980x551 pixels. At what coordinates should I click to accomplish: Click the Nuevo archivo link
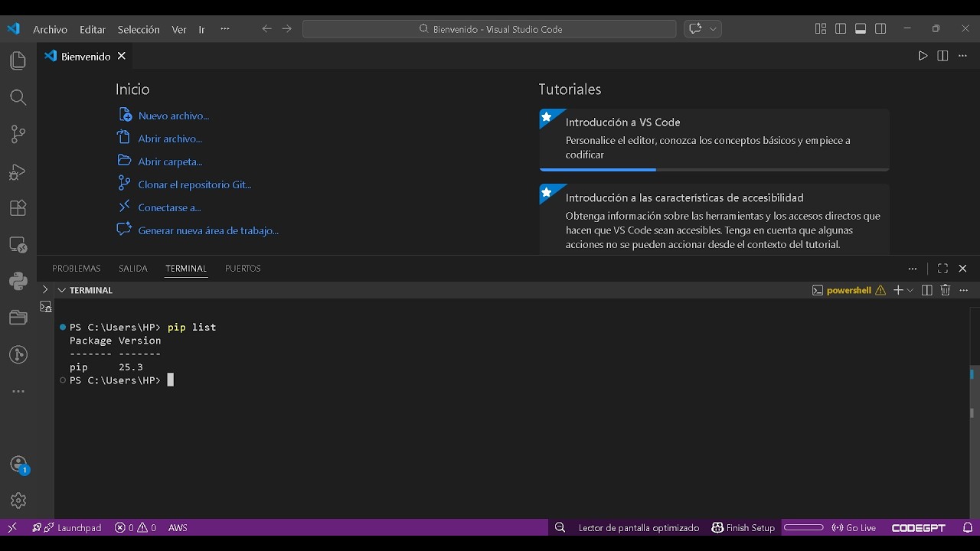(174, 116)
